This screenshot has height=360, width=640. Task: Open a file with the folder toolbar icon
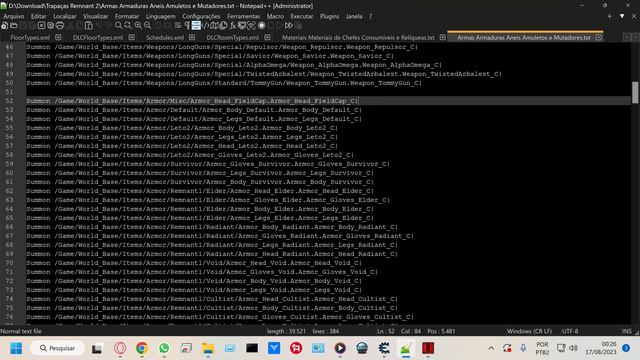point(13,25)
